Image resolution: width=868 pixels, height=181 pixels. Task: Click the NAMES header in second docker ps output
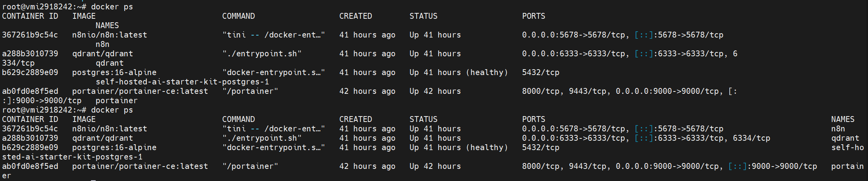click(843, 119)
